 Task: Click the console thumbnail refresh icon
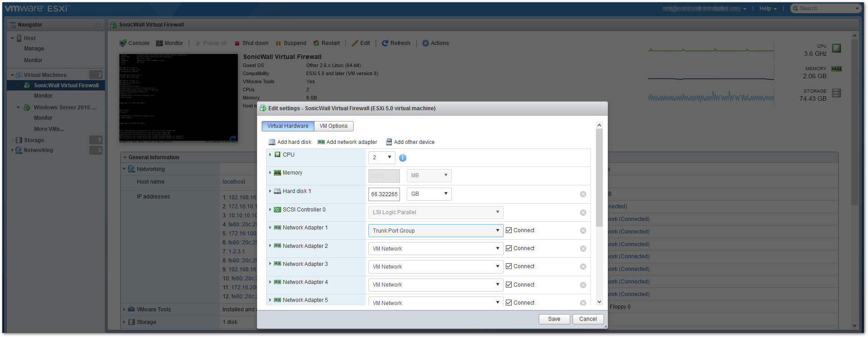pyautogui.click(x=233, y=139)
